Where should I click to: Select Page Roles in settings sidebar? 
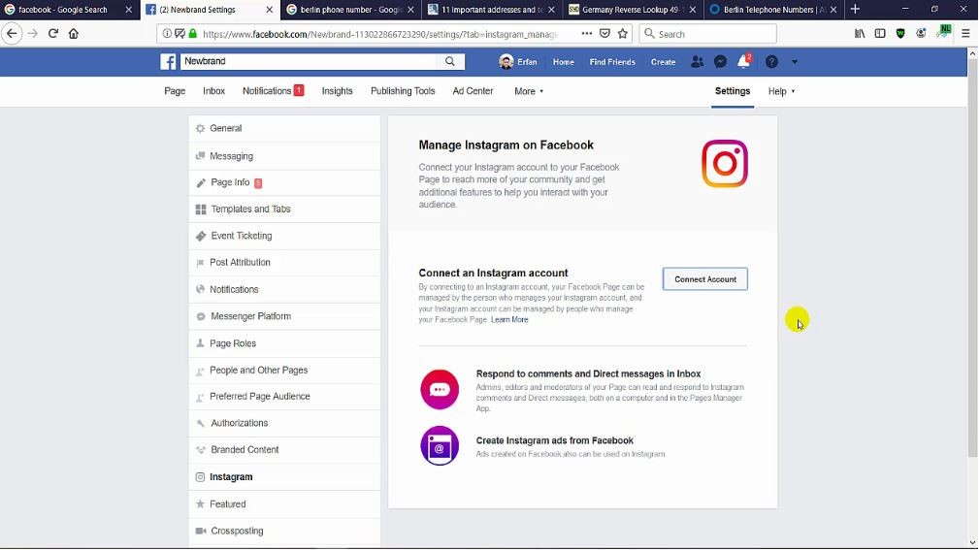click(233, 343)
